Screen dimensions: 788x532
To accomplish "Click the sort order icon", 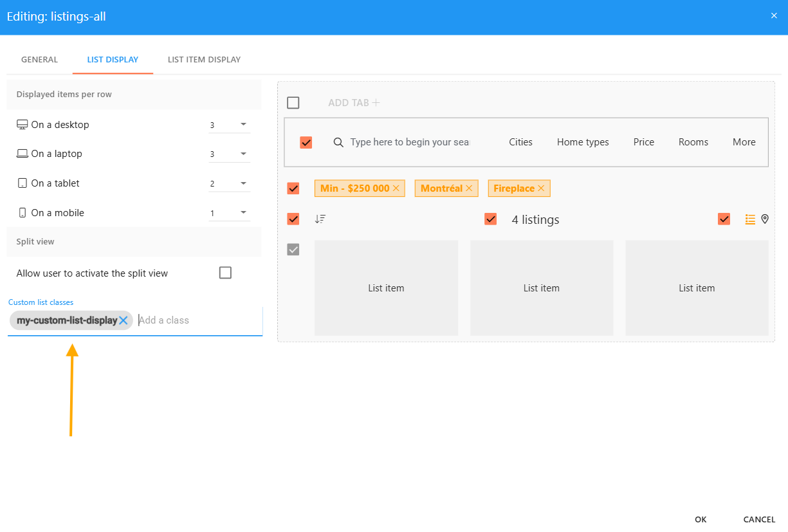I will (x=320, y=219).
